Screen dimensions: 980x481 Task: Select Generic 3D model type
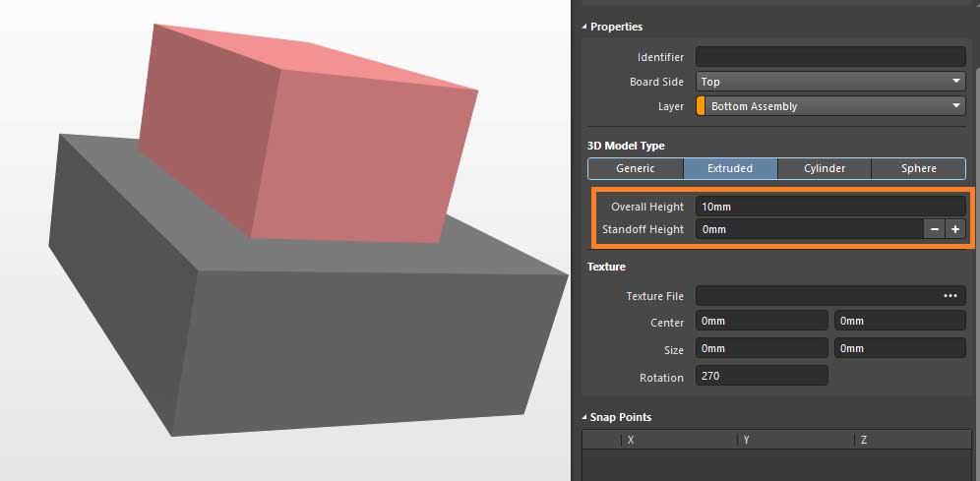[x=636, y=168]
